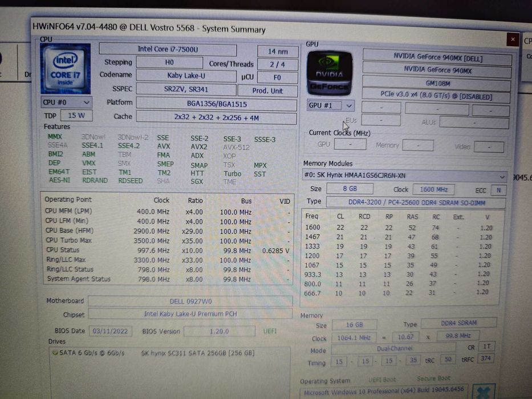The height and width of the screenshot is (399, 532).
Task: Expand memory module #0 SK Hynix dropdown
Action: [x=404, y=176]
